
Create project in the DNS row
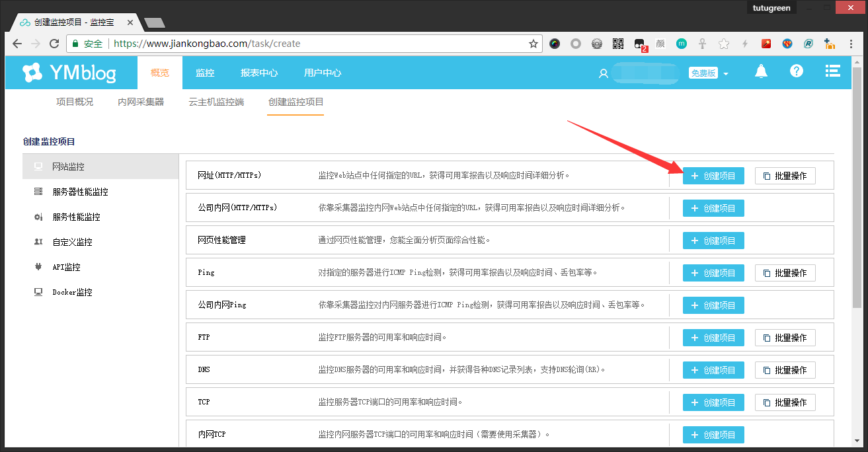(713, 370)
